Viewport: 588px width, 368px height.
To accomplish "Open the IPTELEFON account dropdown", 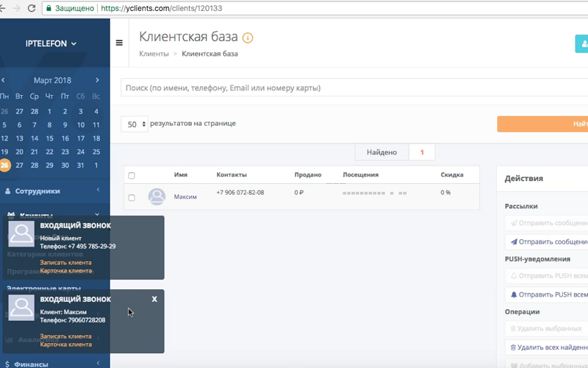I will click(51, 43).
